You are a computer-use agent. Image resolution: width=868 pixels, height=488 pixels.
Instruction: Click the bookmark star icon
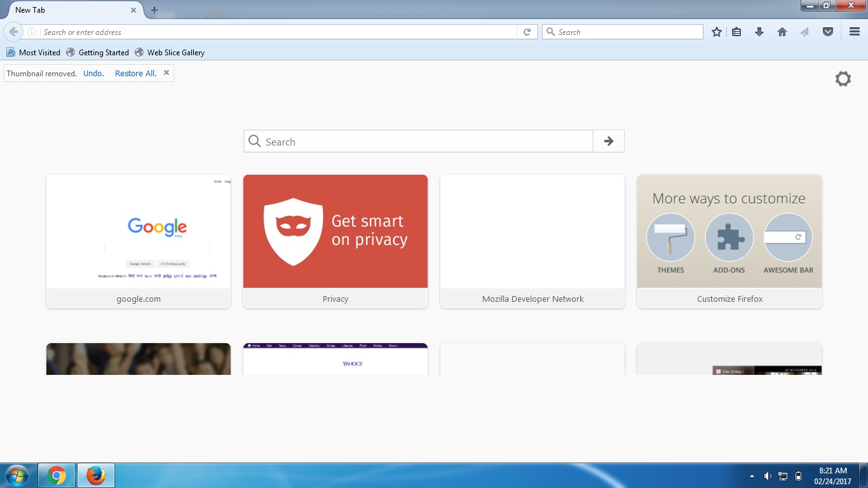[x=717, y=32]
